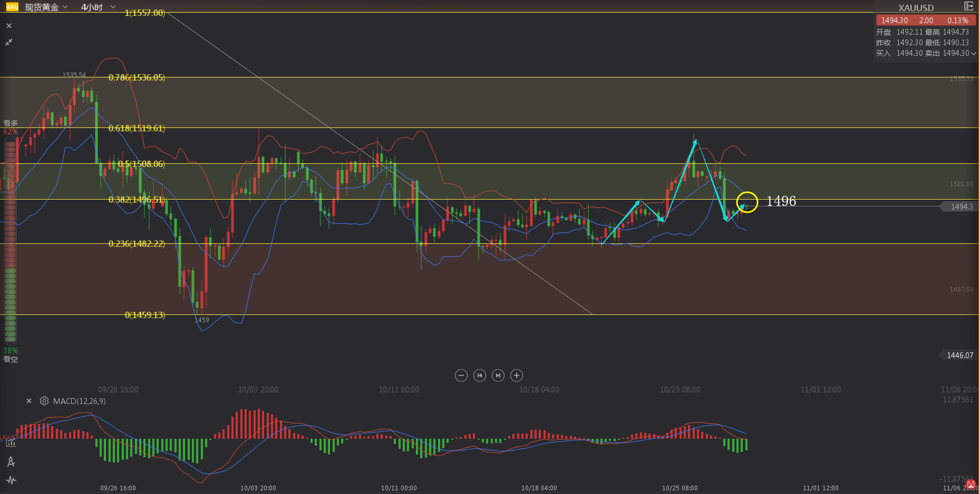Click the shrink arrows icon at top left
The width and height of the screenshot is (980, 494).
(9, 42)
